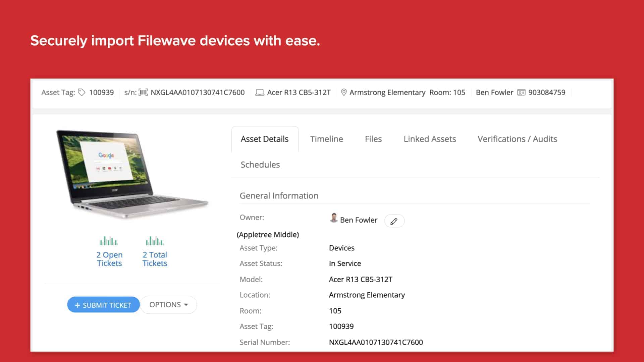Open the Schedules tab
Viewport: 644px width, 362px height.
tap(260, 165)
